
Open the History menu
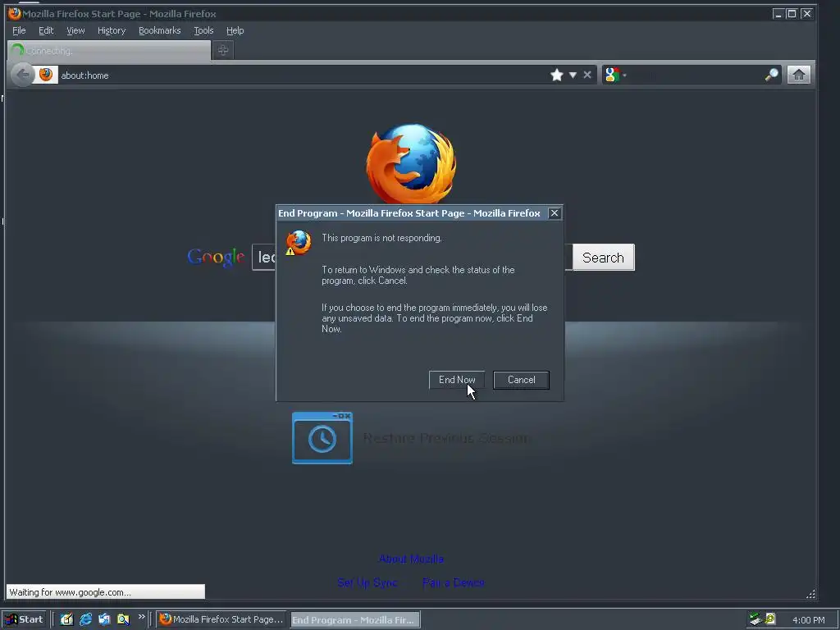[112, 30]
